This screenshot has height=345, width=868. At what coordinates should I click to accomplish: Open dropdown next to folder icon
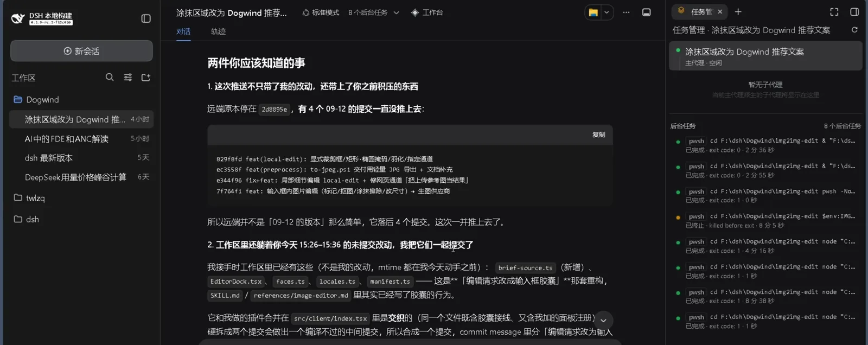tap(607, 12)
